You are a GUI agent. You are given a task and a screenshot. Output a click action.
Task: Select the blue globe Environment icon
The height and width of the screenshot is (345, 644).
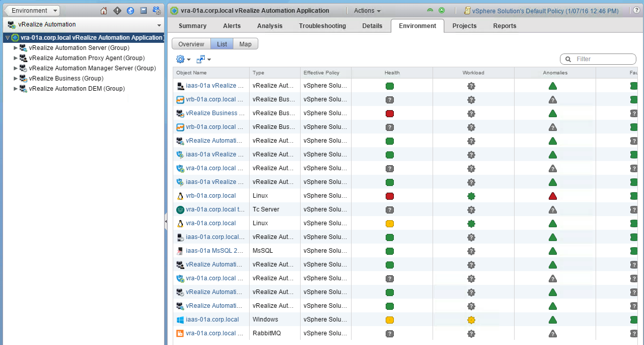[130, 11]
